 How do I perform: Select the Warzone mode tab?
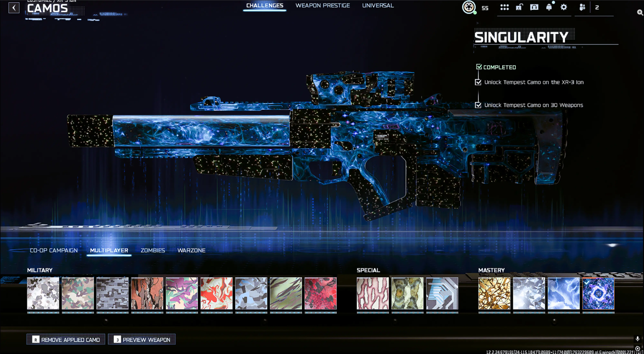192,250
